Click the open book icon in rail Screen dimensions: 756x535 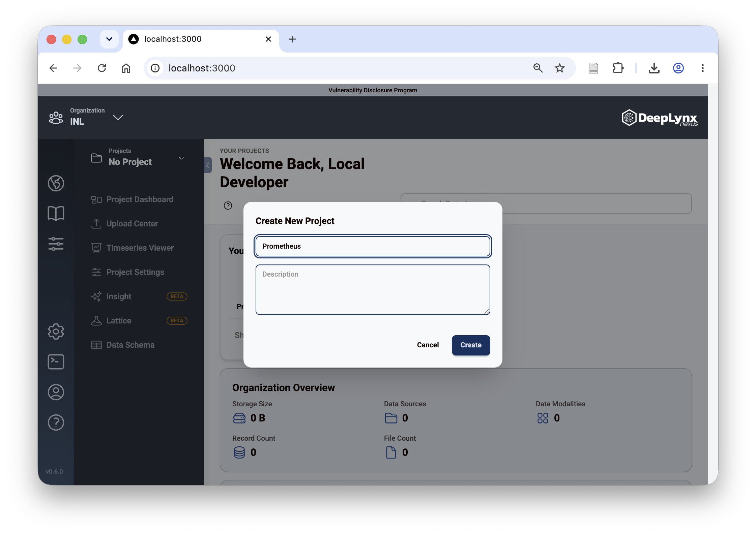(56, 214)
